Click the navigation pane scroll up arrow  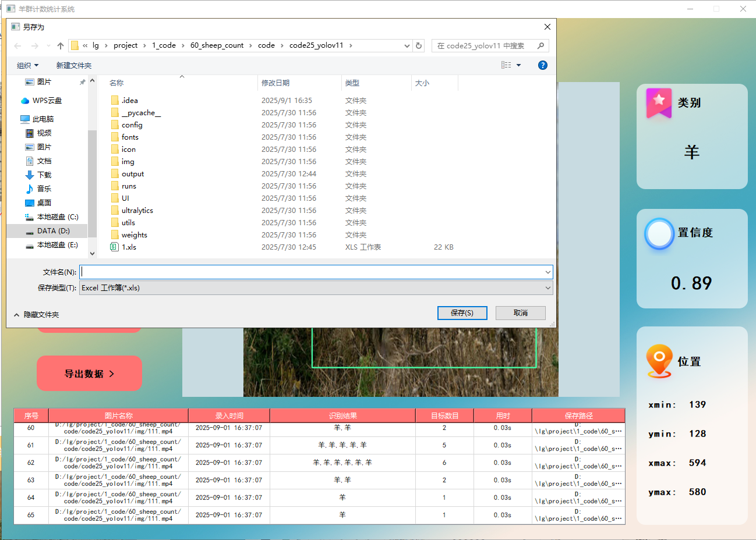coord(92,81)
